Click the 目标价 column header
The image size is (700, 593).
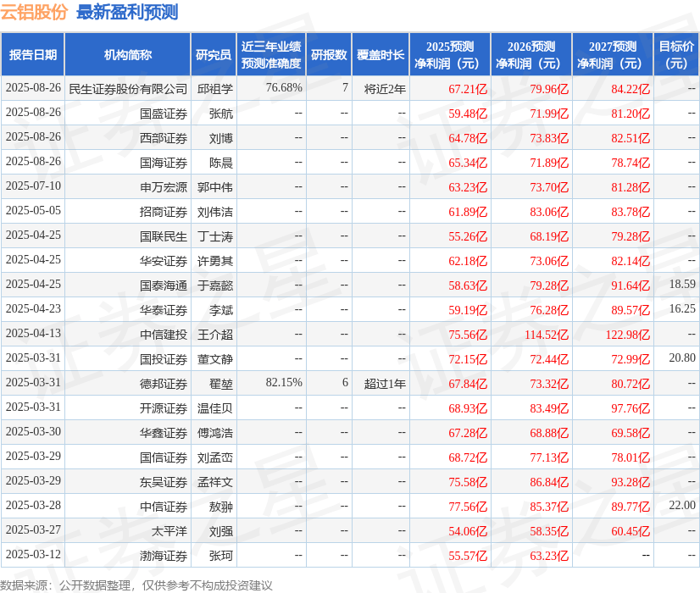point(675,53)
